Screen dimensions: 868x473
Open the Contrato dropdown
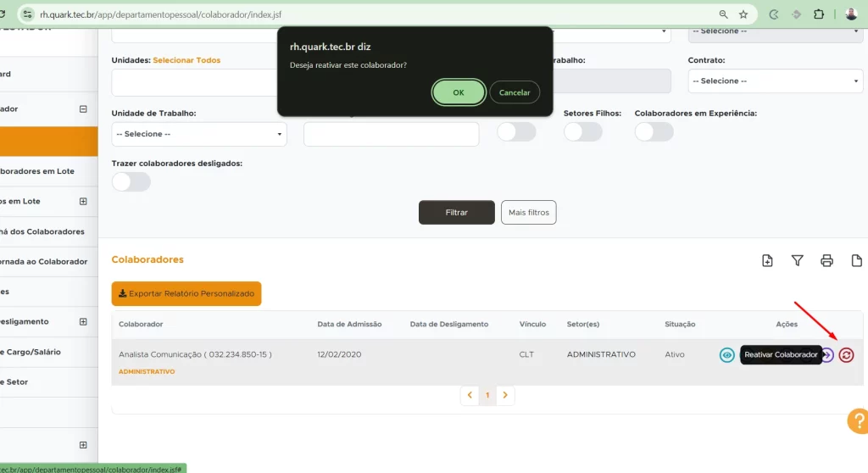[775, 81]
